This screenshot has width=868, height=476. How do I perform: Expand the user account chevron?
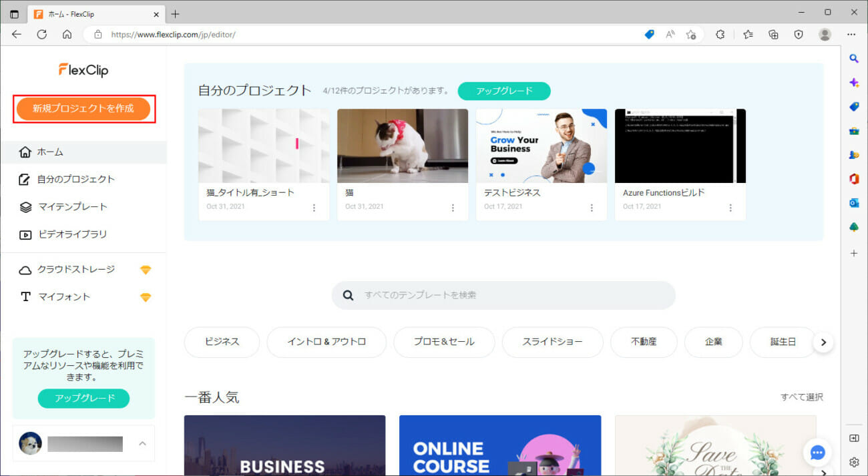tap(142, 443)
